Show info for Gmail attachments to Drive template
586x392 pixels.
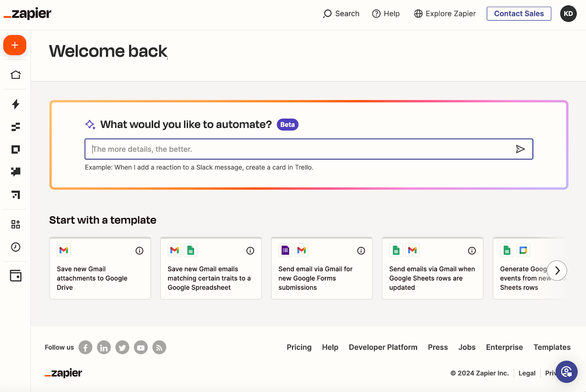pyautogui.click(x=140, y=251)
